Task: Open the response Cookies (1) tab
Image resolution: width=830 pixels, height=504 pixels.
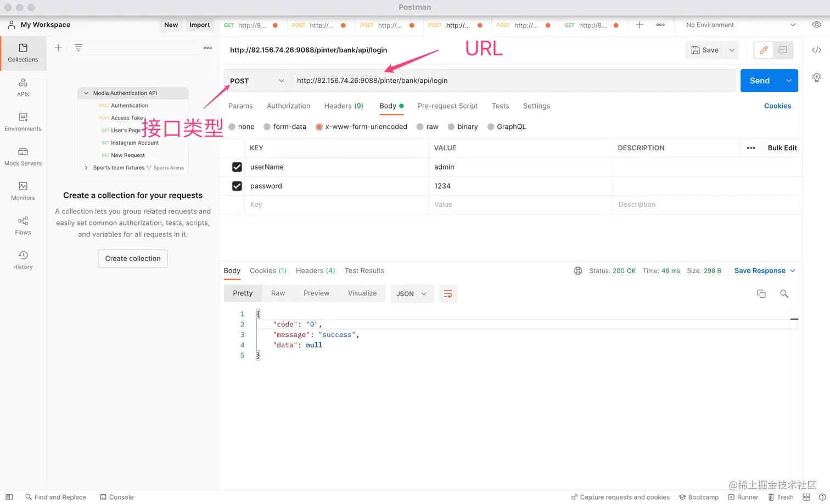Action: coord(268,271)
